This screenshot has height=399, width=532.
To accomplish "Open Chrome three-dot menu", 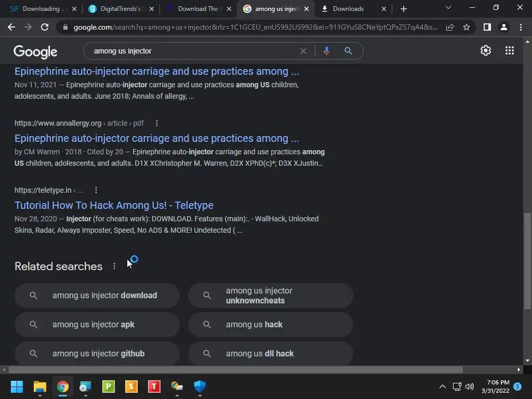I will click(521, 27).
